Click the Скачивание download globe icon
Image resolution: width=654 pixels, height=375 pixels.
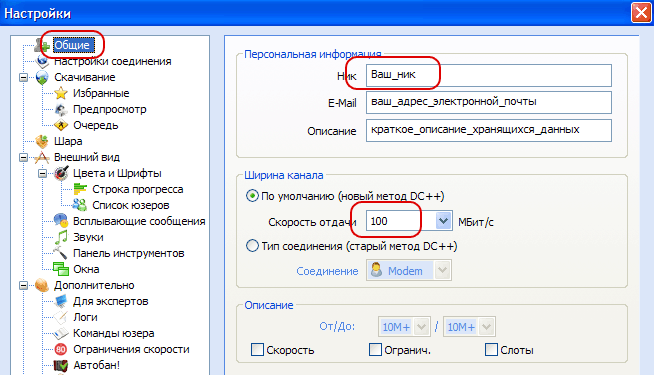pyautogui.click(x=42, y=77)
